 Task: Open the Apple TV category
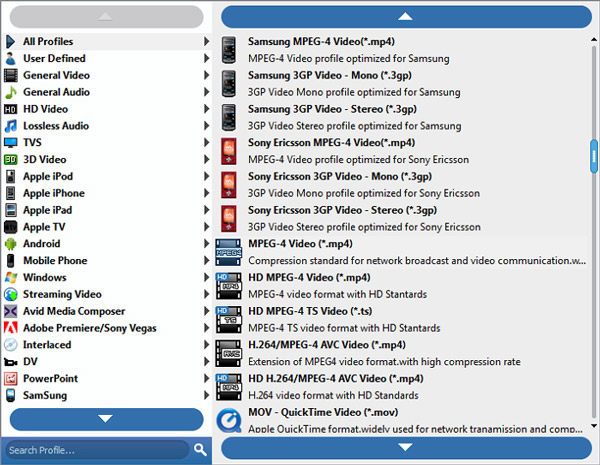pos(107,227)
